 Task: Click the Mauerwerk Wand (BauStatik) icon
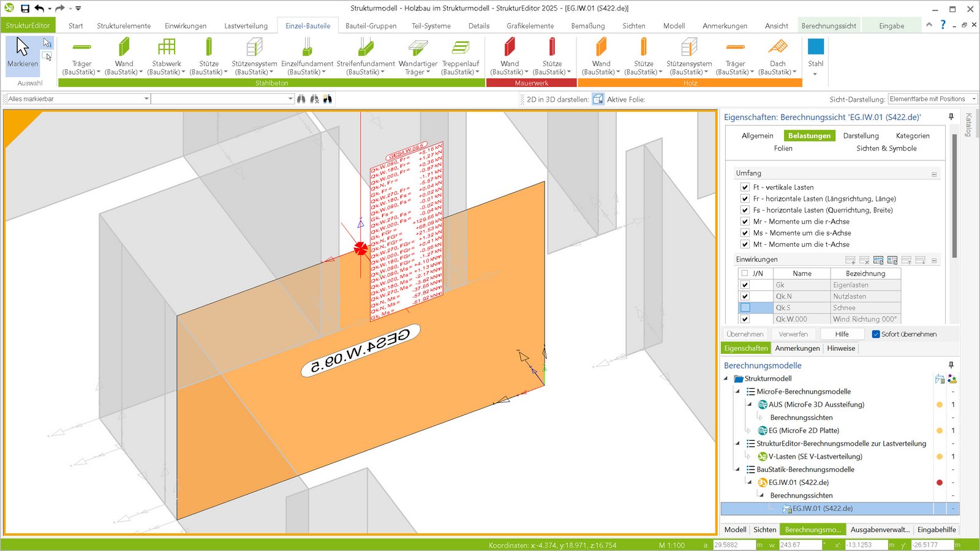tap(509, 48)
